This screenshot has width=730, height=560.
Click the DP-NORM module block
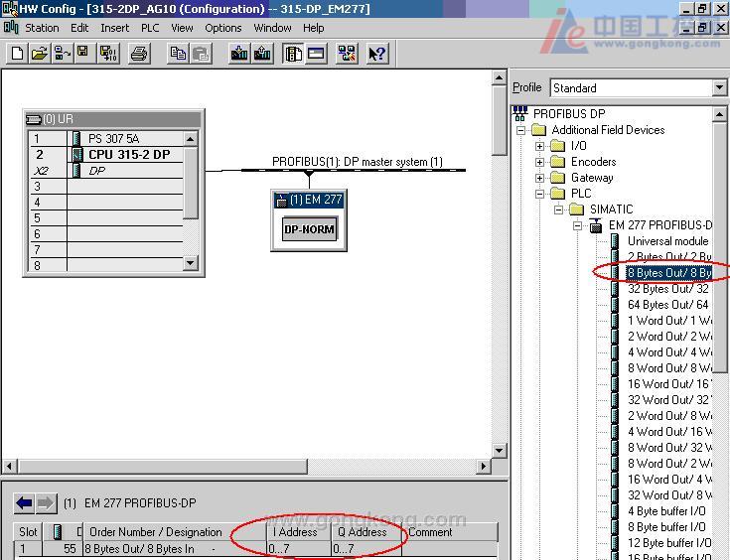(309, 229)
